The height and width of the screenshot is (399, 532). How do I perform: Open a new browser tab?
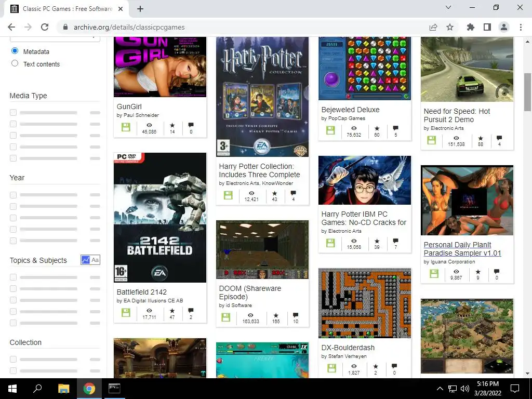coord(140,9)
